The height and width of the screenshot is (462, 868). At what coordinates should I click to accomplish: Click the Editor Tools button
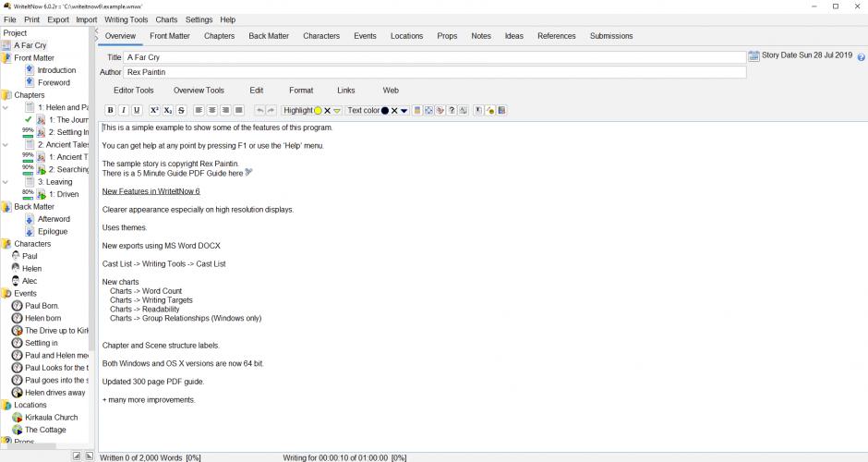tap(133, 91)
